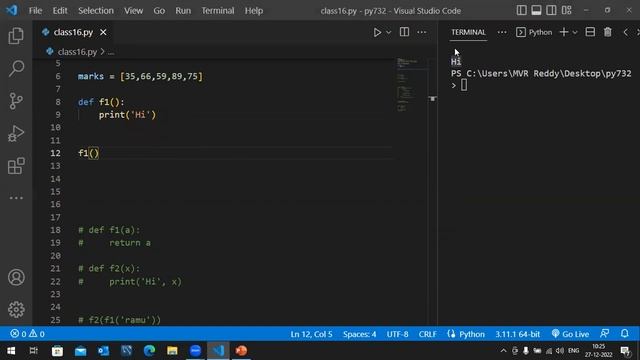
Task: Open the Source Control view
Action: pos(16,101)
